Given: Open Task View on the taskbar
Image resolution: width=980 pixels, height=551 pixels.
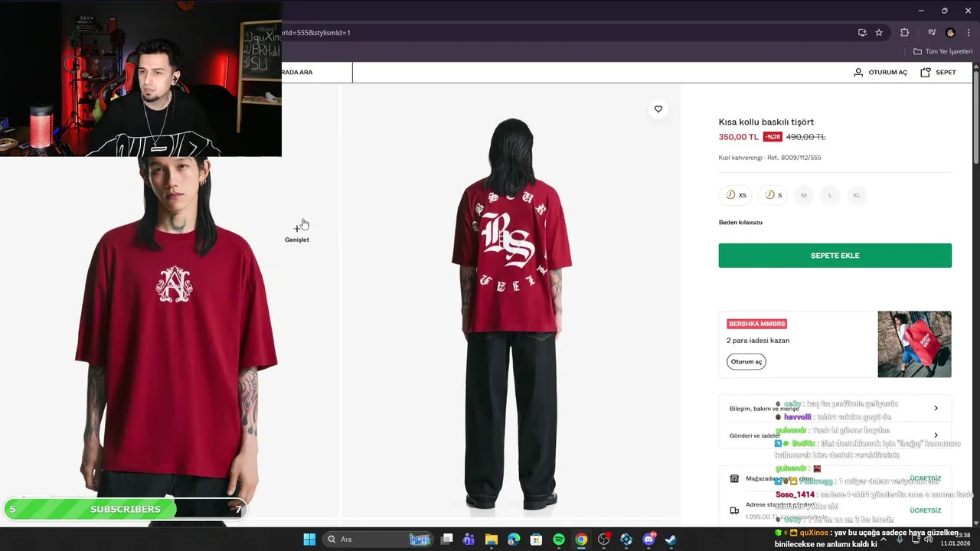Looking at the screenshot, I should pos(447,540).
